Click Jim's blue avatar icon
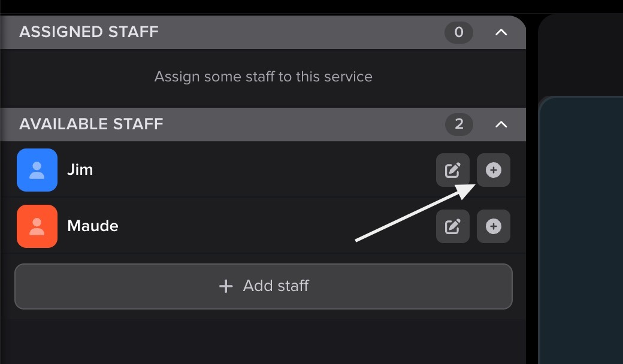This screenshot has width=623, height=364. tap(37, 170)
